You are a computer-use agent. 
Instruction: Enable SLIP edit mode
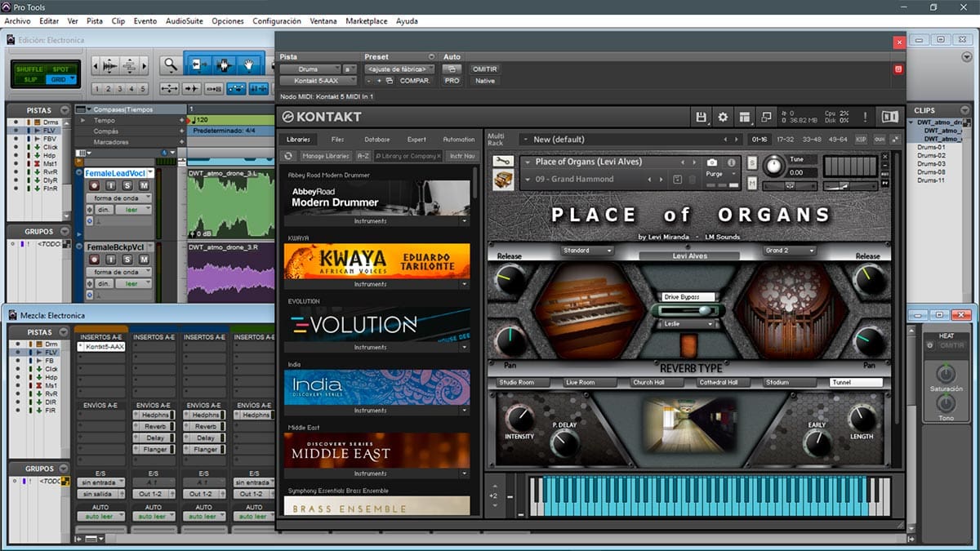tap(29, 79)
